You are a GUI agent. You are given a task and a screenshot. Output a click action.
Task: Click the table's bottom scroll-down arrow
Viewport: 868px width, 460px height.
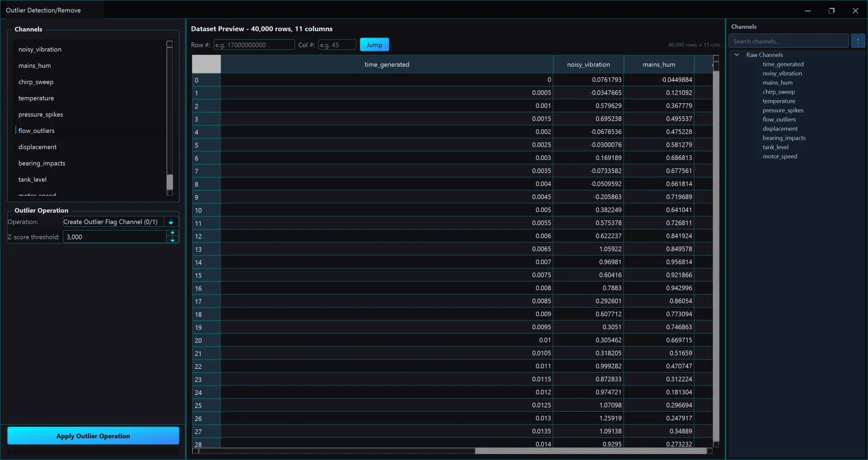716,444
